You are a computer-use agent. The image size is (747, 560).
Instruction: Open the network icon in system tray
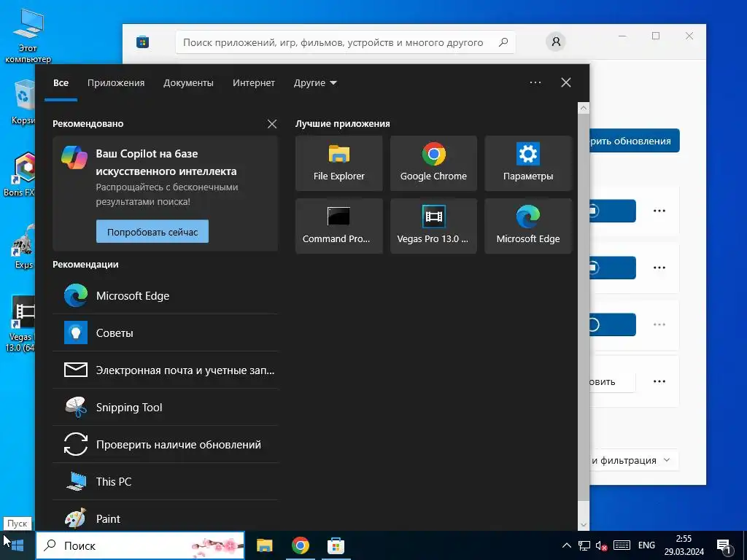[584, 545]
